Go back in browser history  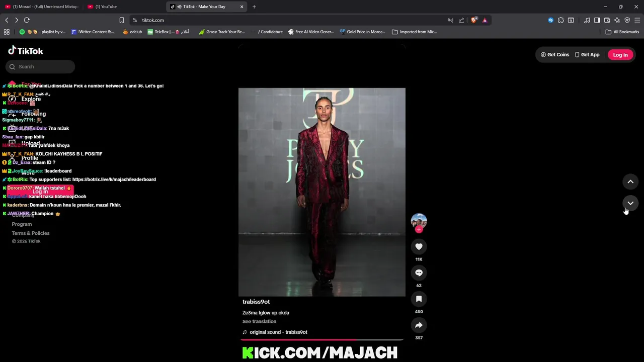[x=7, y=20]
